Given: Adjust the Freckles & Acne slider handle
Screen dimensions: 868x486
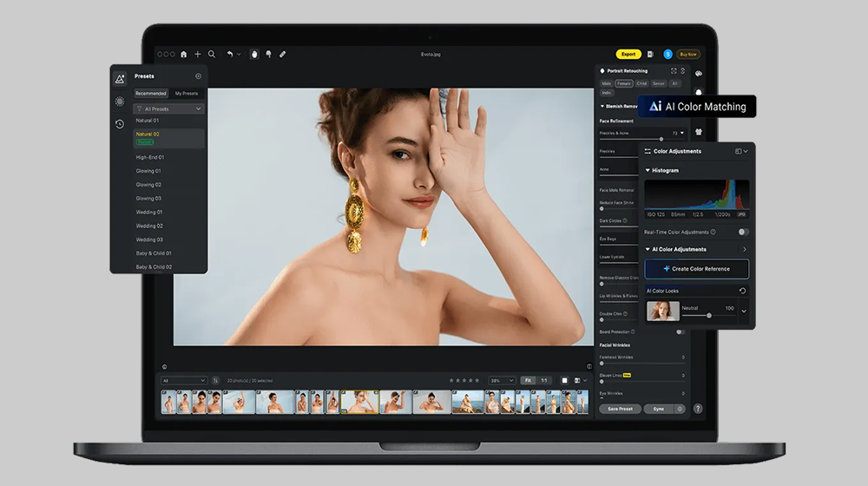Looking at the screenshot, I should click(661, 139).
